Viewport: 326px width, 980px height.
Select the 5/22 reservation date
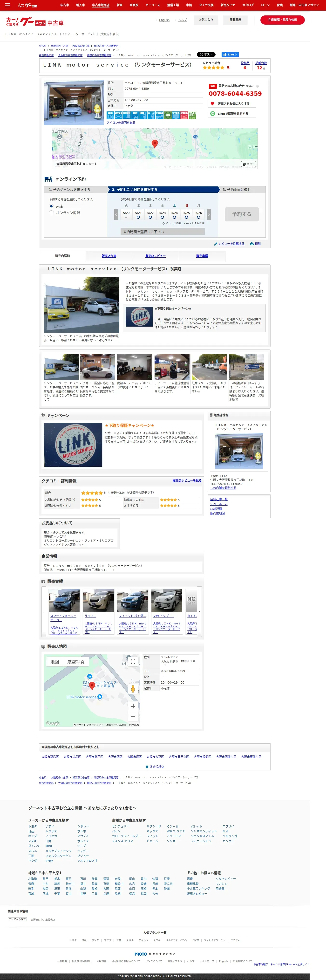tap(150, 215)
